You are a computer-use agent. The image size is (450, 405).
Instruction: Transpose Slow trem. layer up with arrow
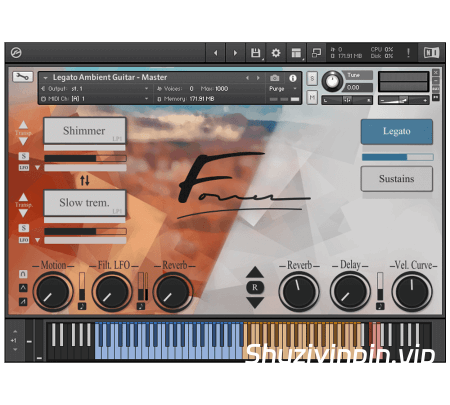click(x=23, y=197)
